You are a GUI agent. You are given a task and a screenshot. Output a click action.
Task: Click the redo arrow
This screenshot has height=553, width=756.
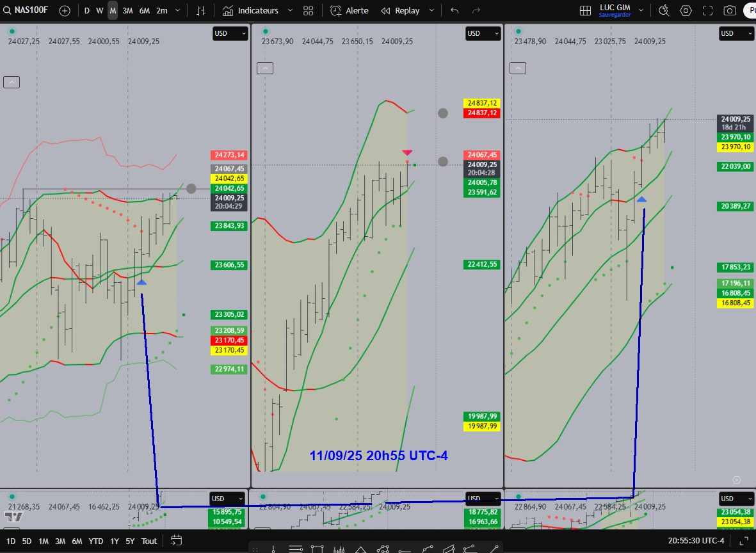[476, 11]
